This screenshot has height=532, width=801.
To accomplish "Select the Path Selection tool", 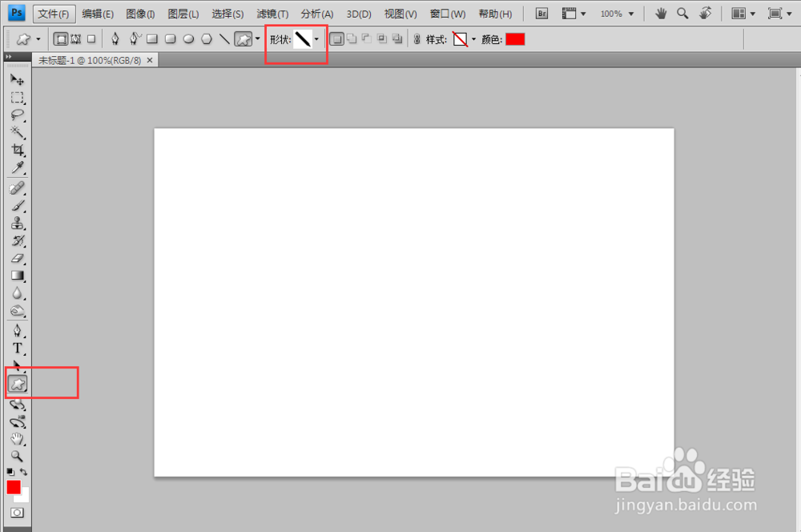I will point(17,365).
